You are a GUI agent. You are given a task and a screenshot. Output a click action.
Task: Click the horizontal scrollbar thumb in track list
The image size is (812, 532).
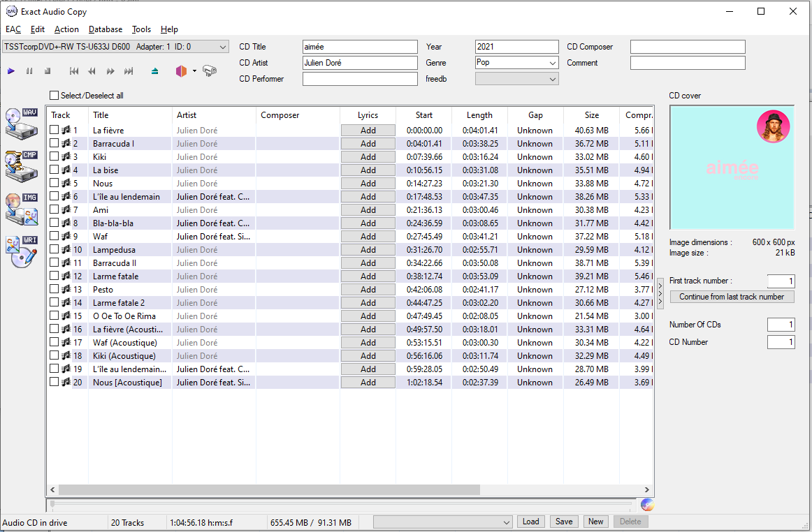tap(269, 489)
